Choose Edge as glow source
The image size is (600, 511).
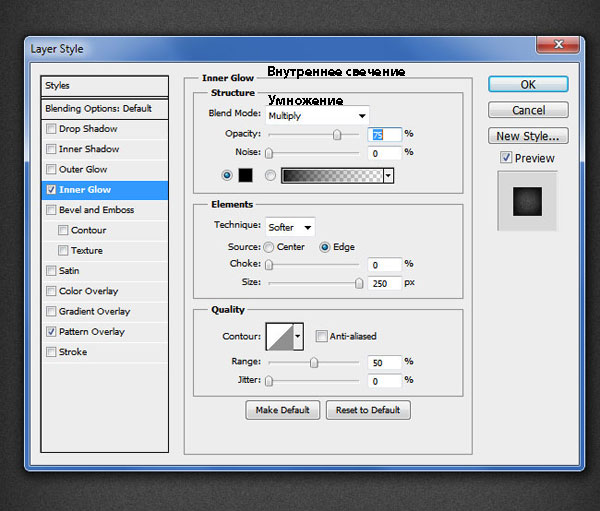(x=324, y=247)
